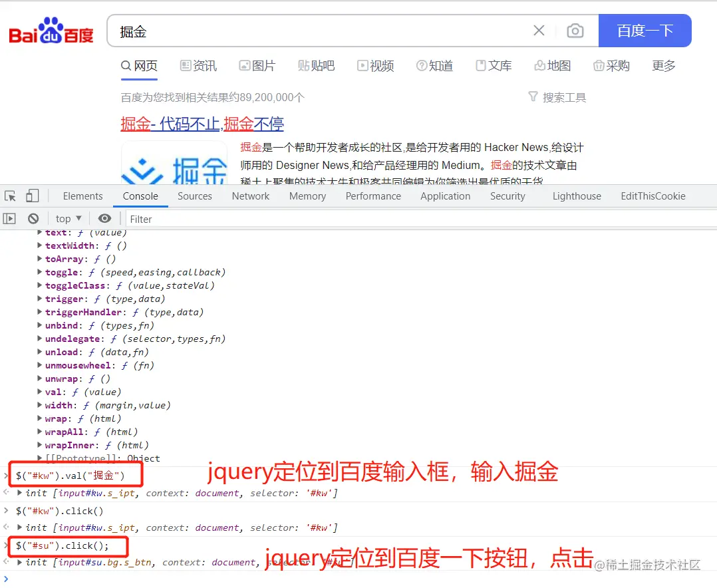Screen dimensions: 717x588
Task: Expand the trigger property
Action: [40, 299]
